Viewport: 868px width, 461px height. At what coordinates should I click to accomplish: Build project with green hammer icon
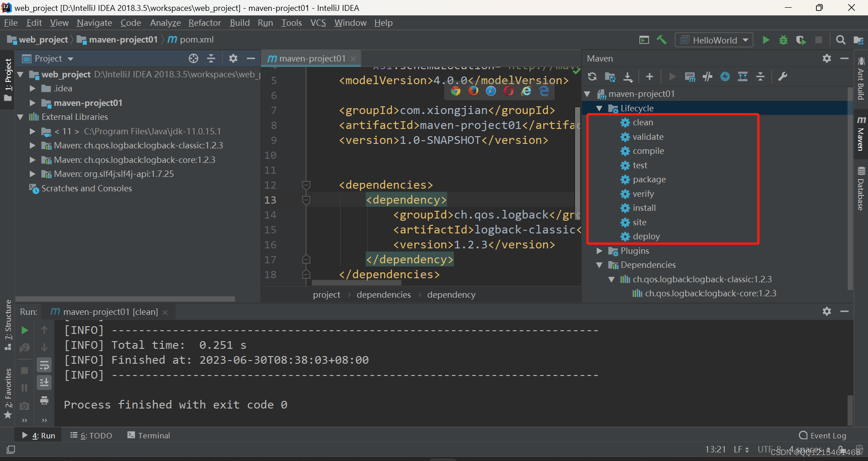(x=661, y=40)
